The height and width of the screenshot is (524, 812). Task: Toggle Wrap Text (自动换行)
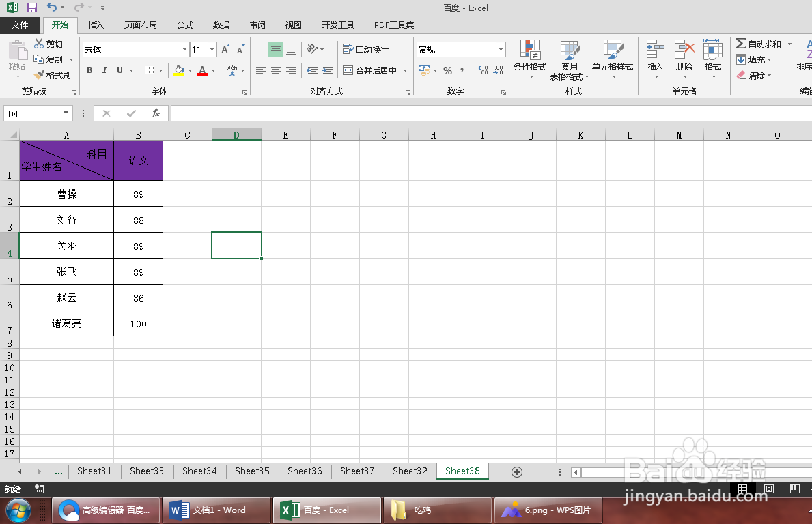(x=365, y=49)
